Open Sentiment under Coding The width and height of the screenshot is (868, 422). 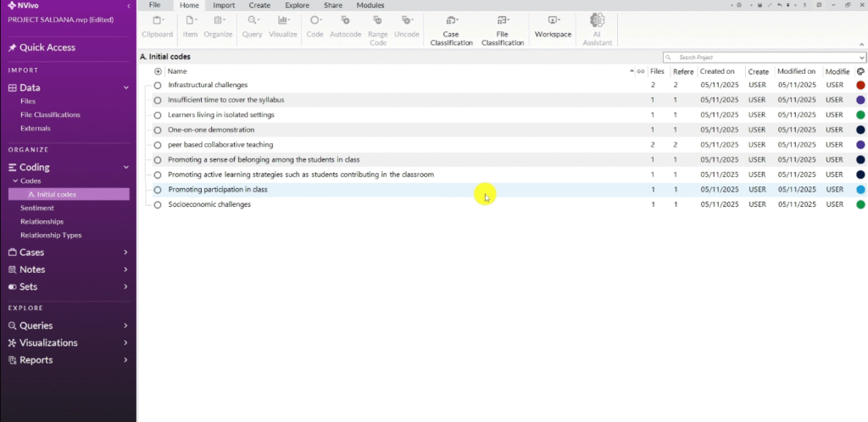(x=37, y=208)
